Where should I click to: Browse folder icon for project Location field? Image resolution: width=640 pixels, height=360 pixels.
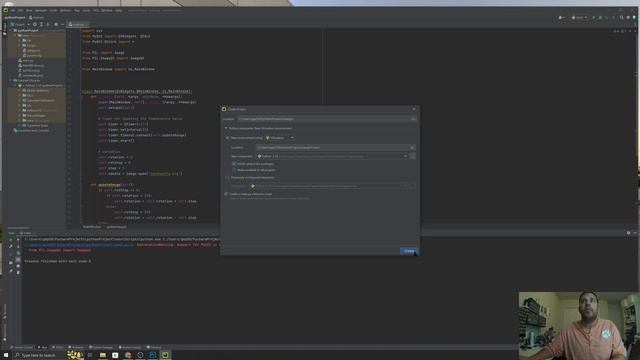413,119
